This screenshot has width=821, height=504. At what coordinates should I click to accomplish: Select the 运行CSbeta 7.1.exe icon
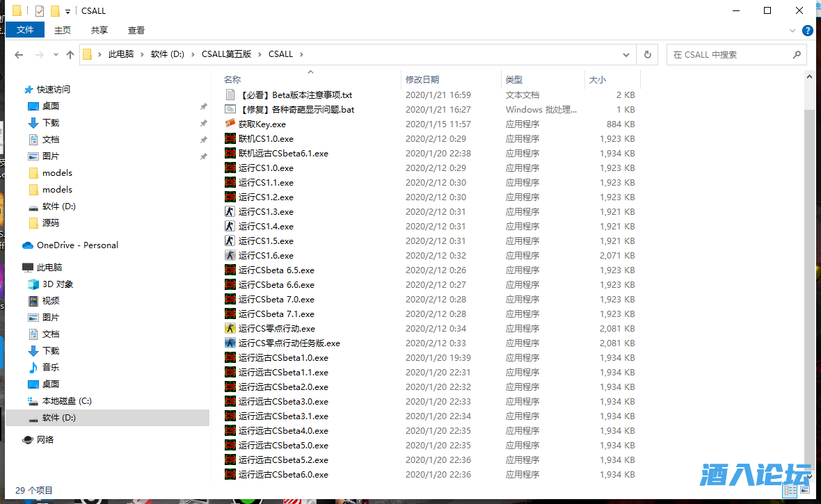(x=230, y=314)
